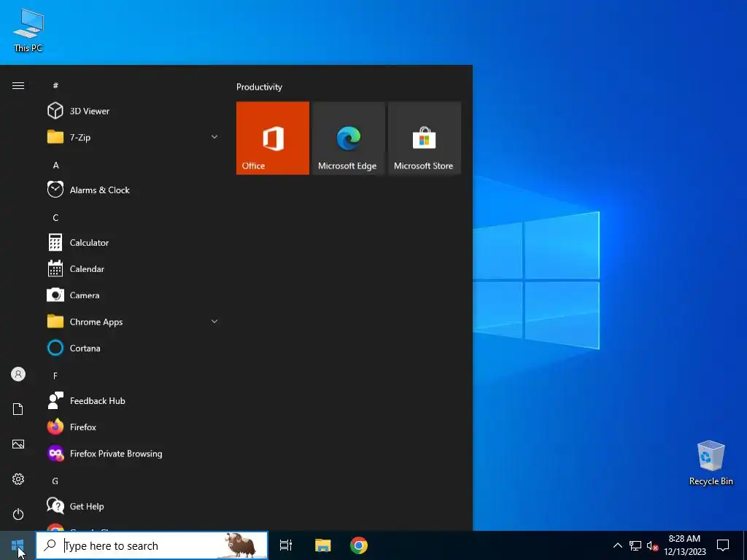Image resolution: width=747 pixels, height=560 pixels.
Task: Open the Calendar app
Action: pyautogui.click(x=133, y=269)
